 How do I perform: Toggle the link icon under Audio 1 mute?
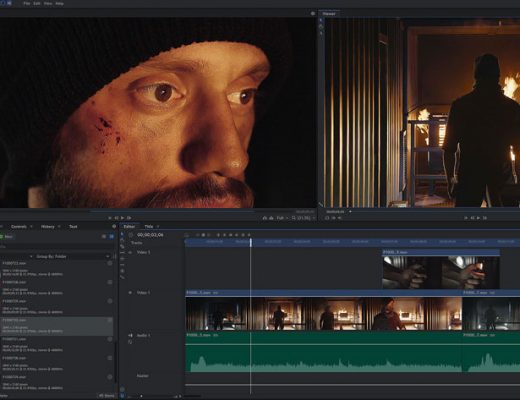click(x=130, y=342)
